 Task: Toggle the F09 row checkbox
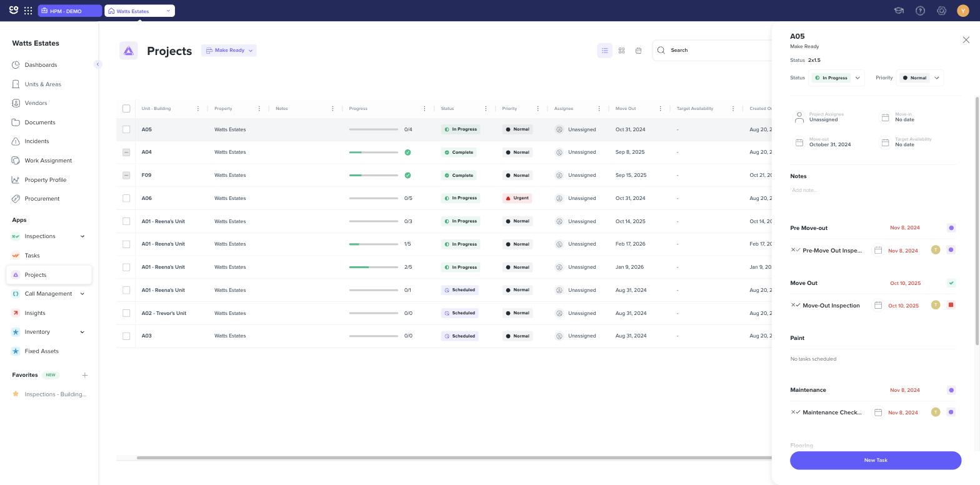pos(126,176)
